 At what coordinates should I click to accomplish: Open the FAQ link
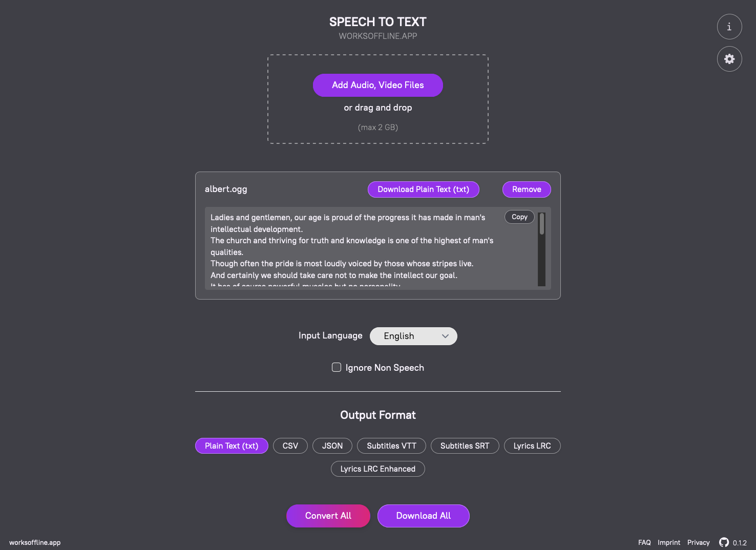click(x=644, y=542)
